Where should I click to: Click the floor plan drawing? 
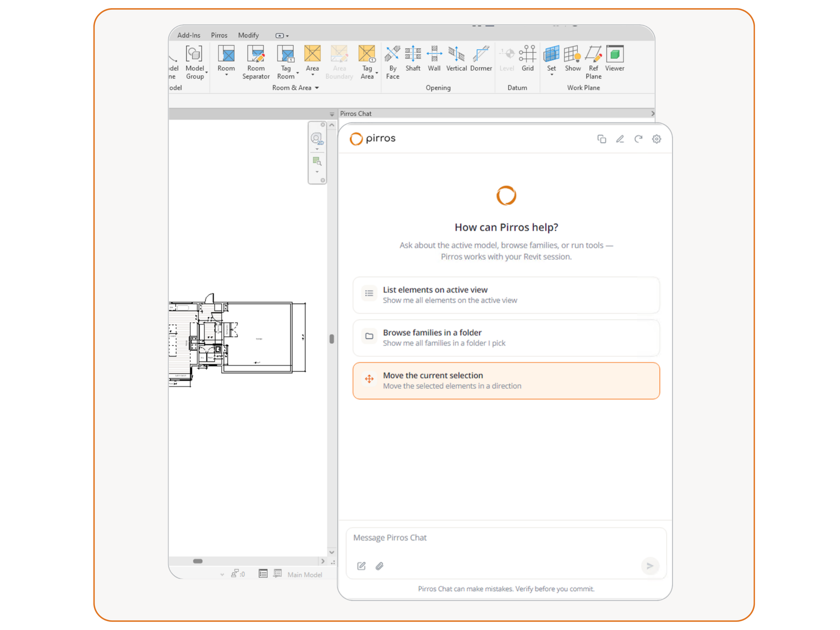(237, 340)
